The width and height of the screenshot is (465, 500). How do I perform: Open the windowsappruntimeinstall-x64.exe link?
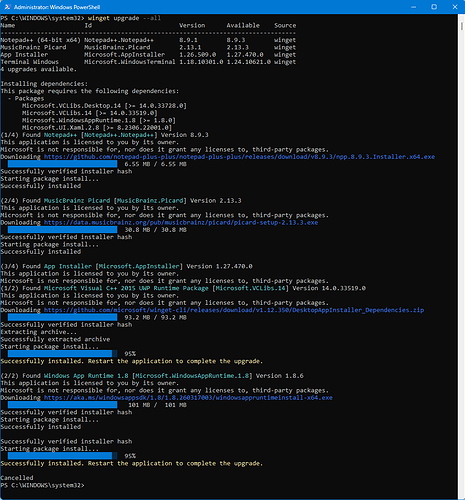pos(188,398)
